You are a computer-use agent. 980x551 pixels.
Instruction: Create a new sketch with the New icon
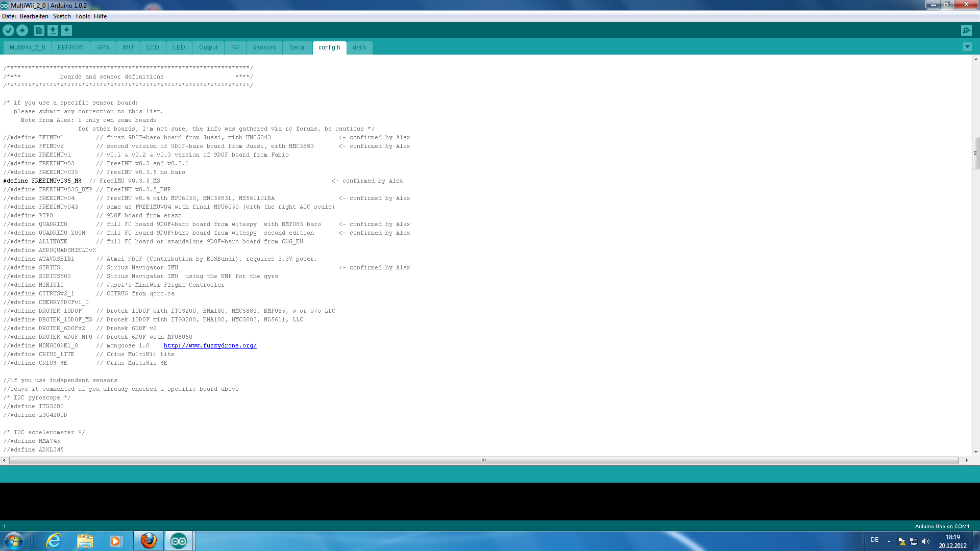click(x=39, y=31)
